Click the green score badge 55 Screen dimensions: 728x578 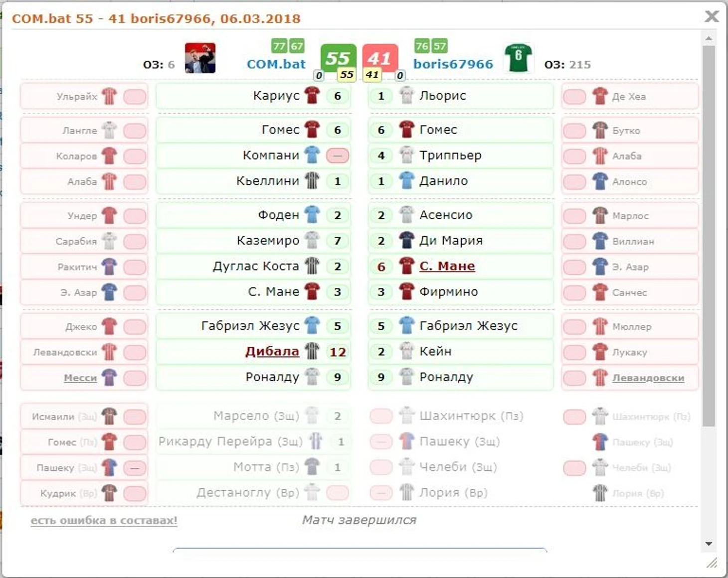click(338, 58)
